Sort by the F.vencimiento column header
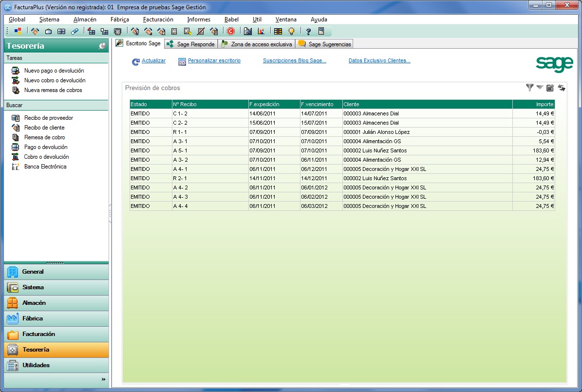Image resolution: width=582 pixels, height=392 pixels. pyautogui.click(x=321, y=104)
